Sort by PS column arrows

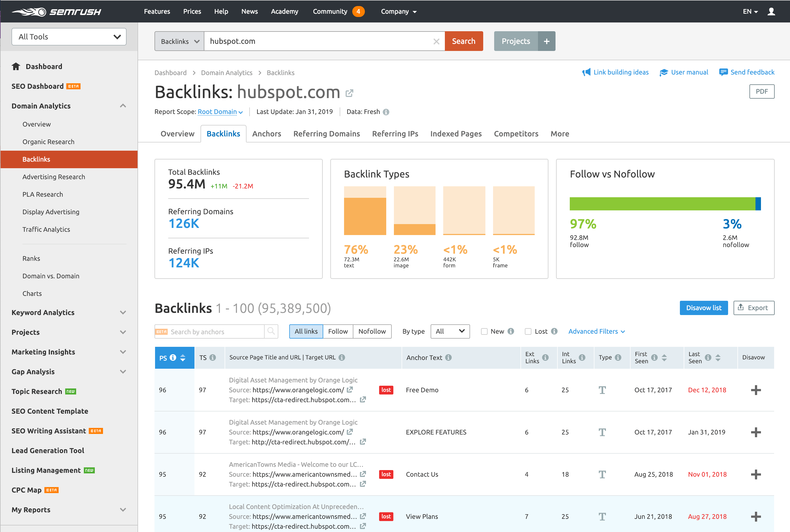183,357
